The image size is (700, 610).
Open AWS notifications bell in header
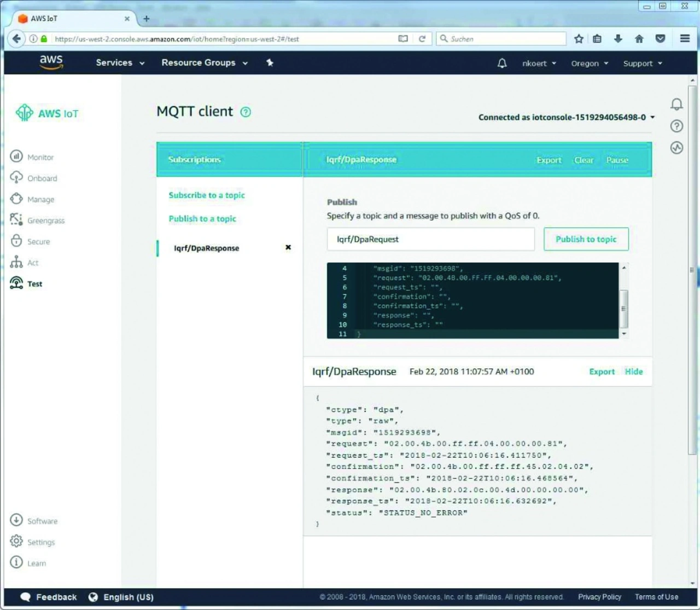click(x=502, y=63)
